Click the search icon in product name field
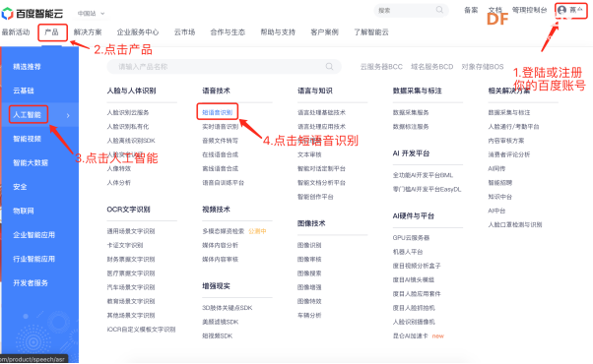The width and height of the screenshot is (593, 364). [x=329, y=67]
